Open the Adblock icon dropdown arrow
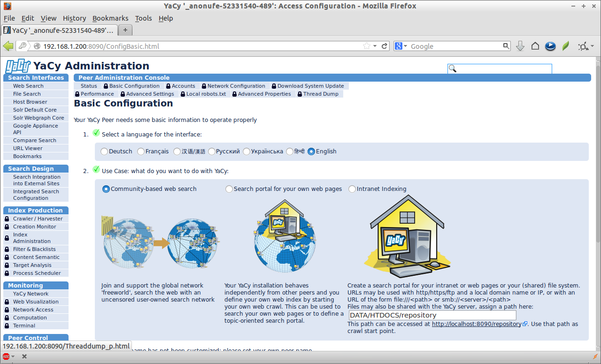601x364 pixels. coord(13,356)
